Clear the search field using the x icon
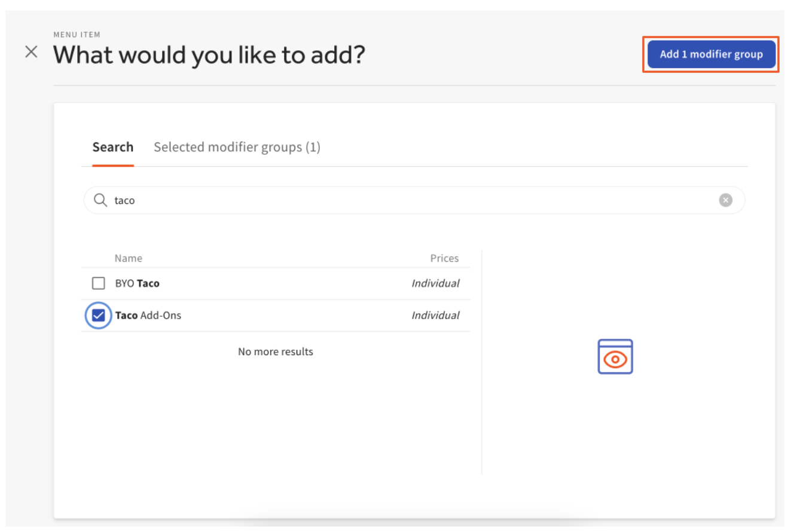 (725, 200)
